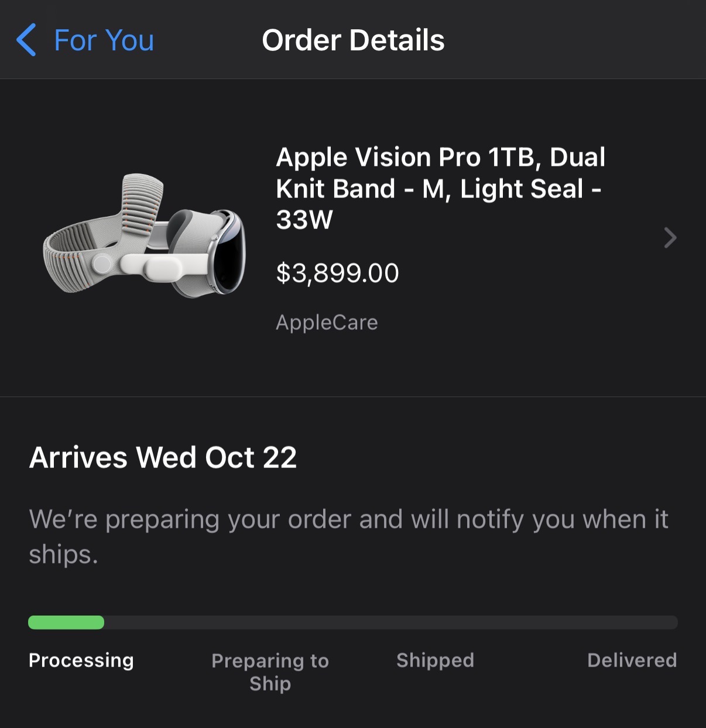Image resolution: width=706 pixels, height=728 pixels.
Task: Click the green filled progress segment
Action: coord(66,622)
